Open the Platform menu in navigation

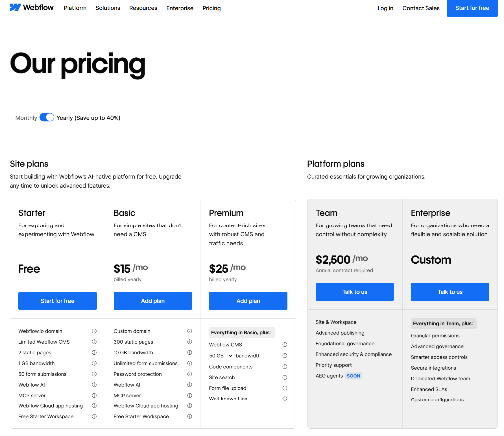pyautogui.click(x=75, y=8)
